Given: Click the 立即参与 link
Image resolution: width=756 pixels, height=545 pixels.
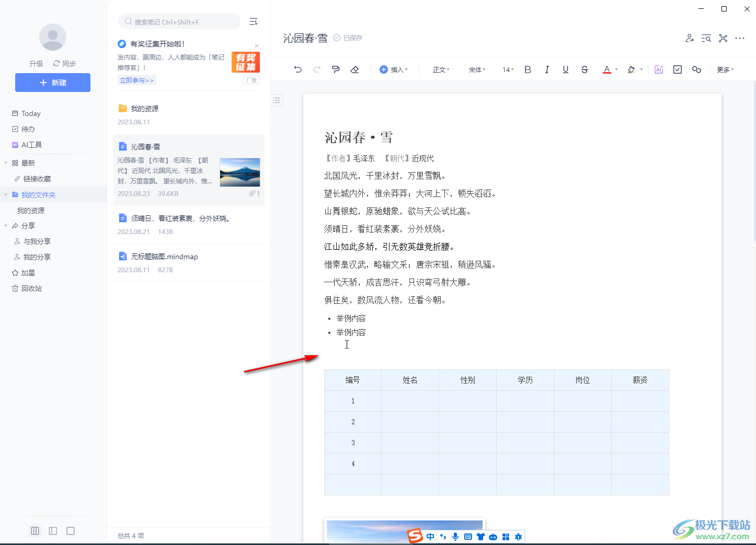Looking at the screenshot, I should pyautogui.click(x=137, y=80).
